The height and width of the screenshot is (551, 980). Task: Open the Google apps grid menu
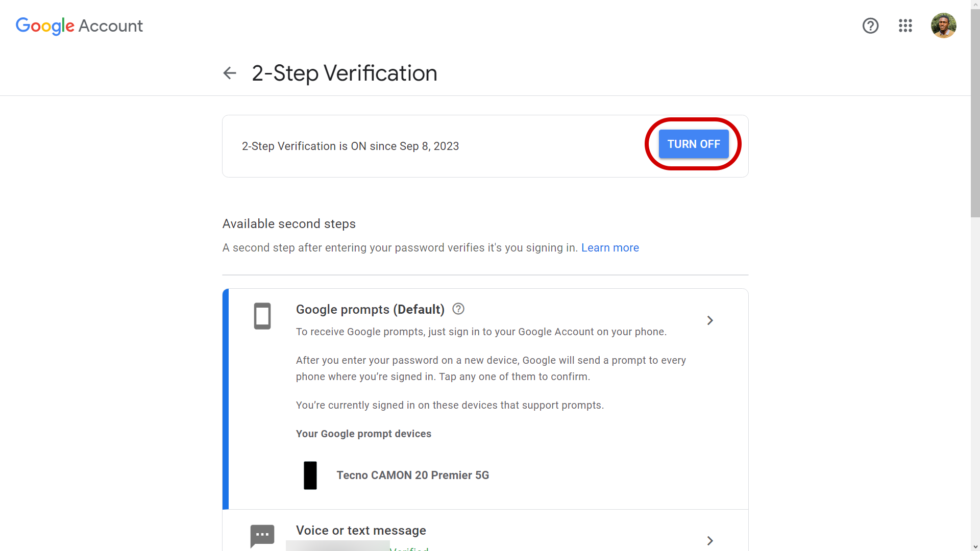coord(905,26)
